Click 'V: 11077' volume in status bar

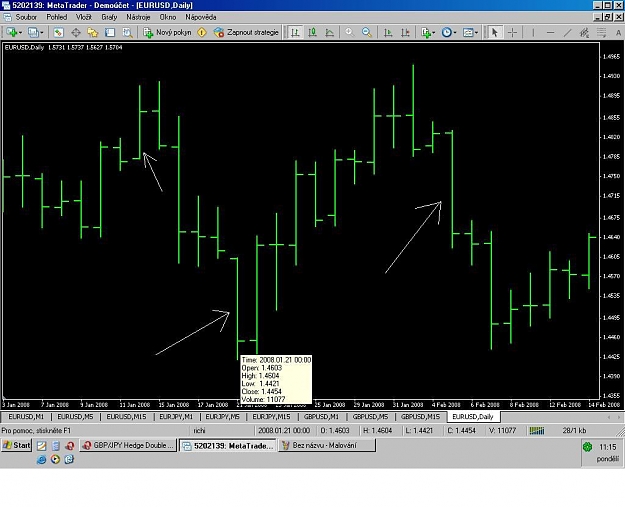click(x=502, y=430)
